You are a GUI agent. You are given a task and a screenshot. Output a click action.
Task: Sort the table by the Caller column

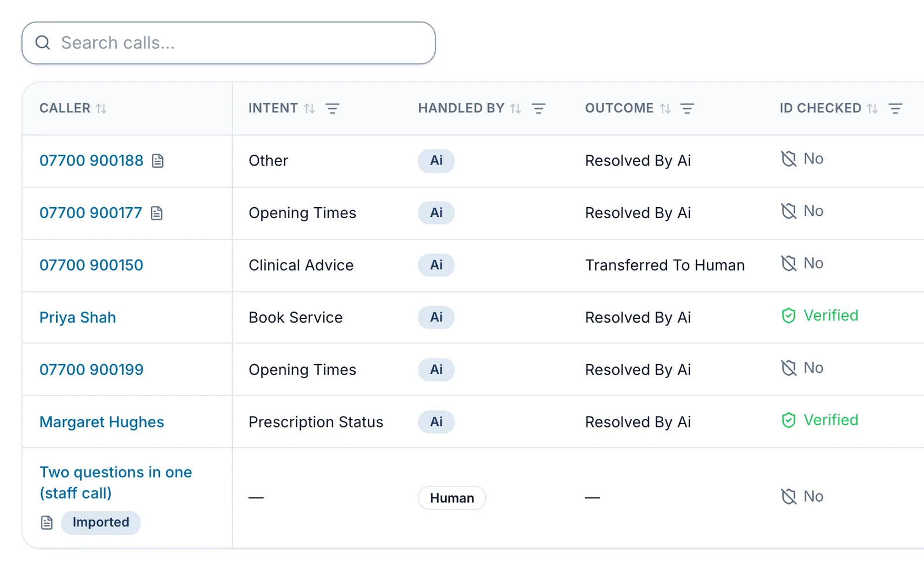pyautogui.click(x=101, y=108)
